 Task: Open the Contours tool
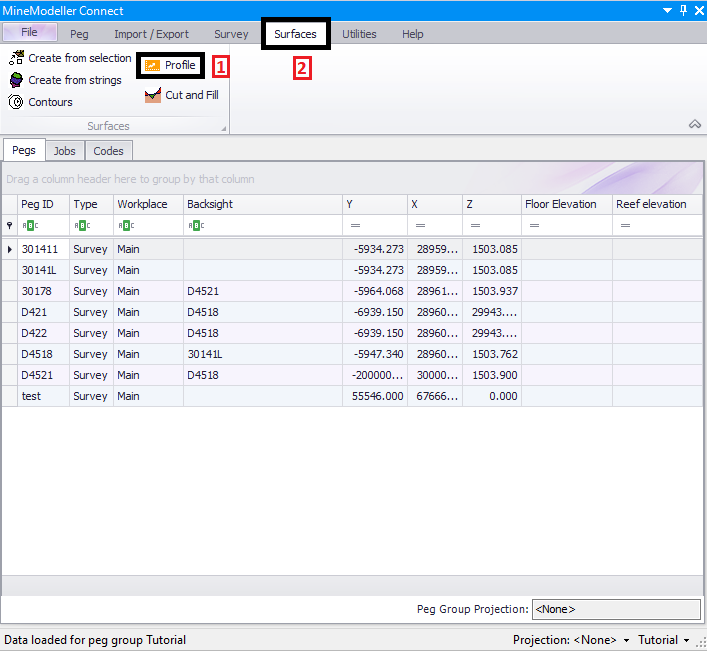pyautogui.click(x=40, y=102)
